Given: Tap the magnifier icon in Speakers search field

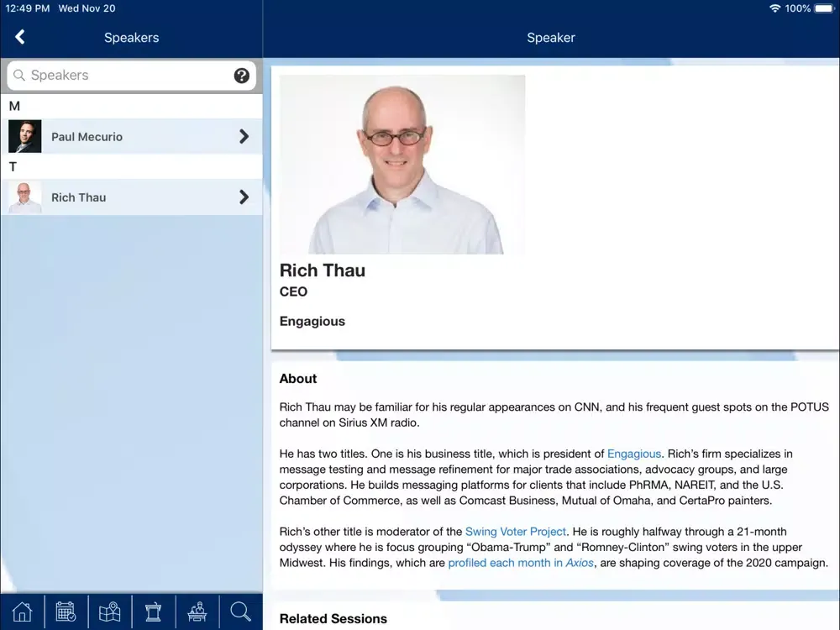Looking at the screenshot, I should tap(18, 75).
